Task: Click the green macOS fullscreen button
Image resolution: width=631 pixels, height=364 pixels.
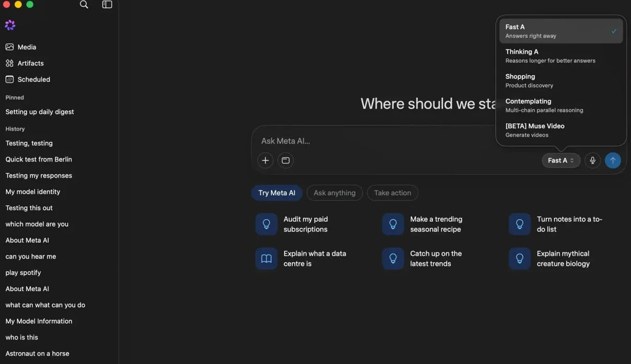Action: pyautogui.click(x=30, y=4)
